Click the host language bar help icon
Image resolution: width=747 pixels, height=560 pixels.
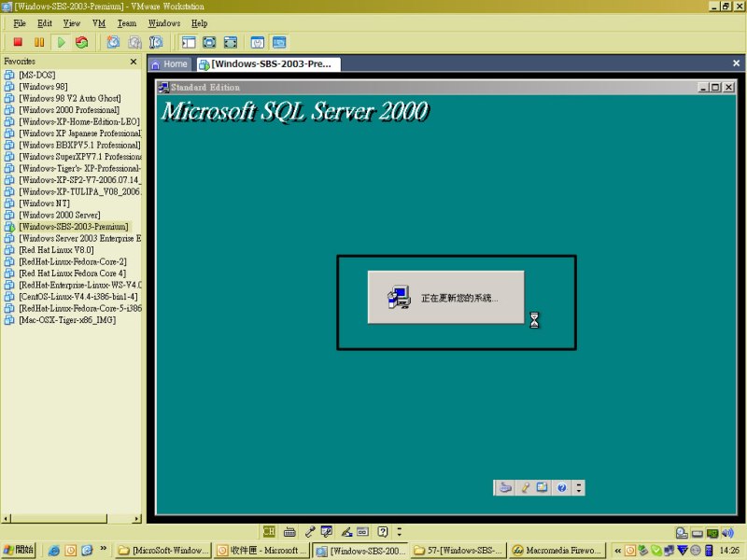[383, 531]
